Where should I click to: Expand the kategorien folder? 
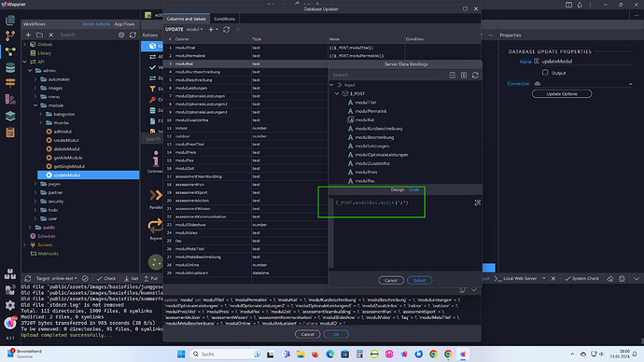41,114
